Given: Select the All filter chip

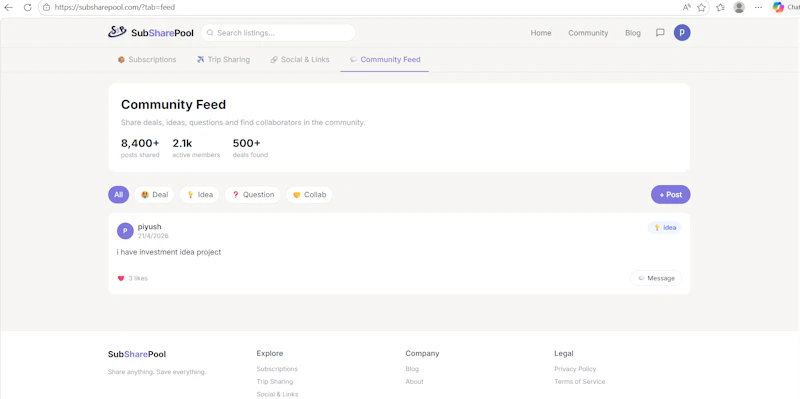Looking at the screenshot, I should pos(118,194).
